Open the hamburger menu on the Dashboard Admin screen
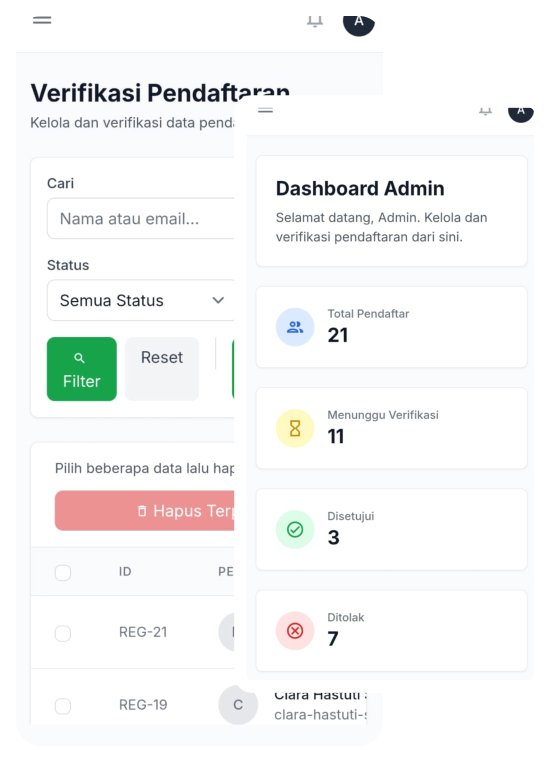 point(265,110)
